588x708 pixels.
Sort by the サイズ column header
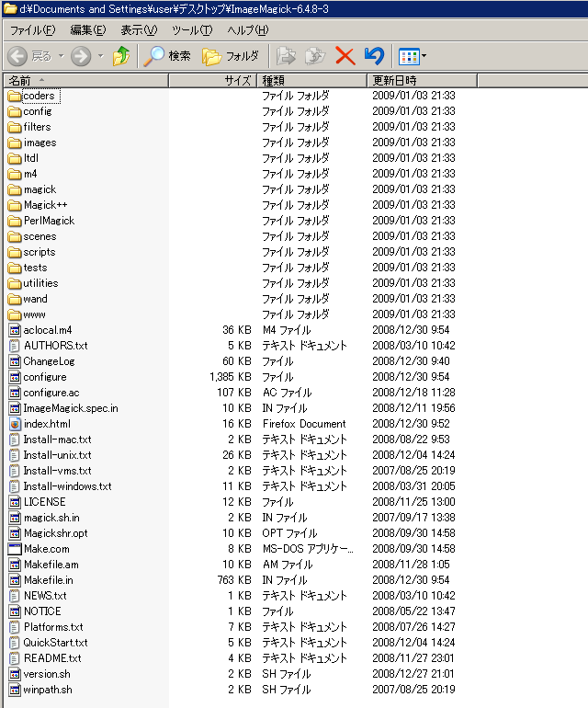coord(212,81)
